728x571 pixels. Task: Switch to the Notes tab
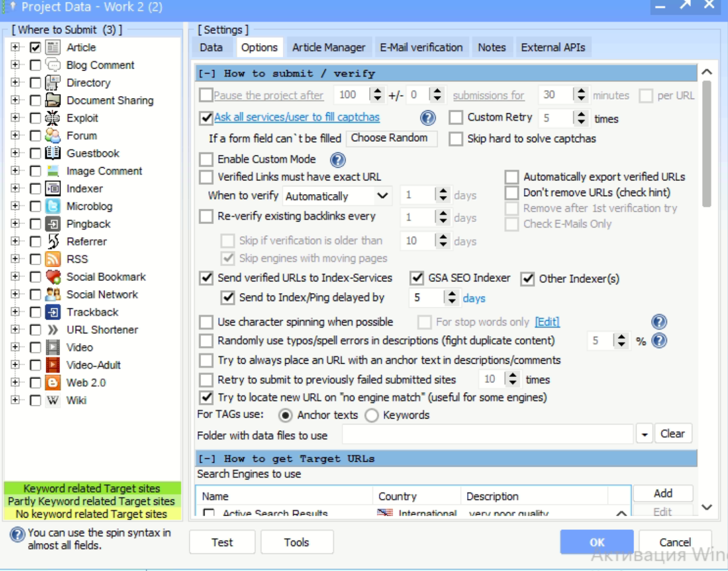point(491,47)
